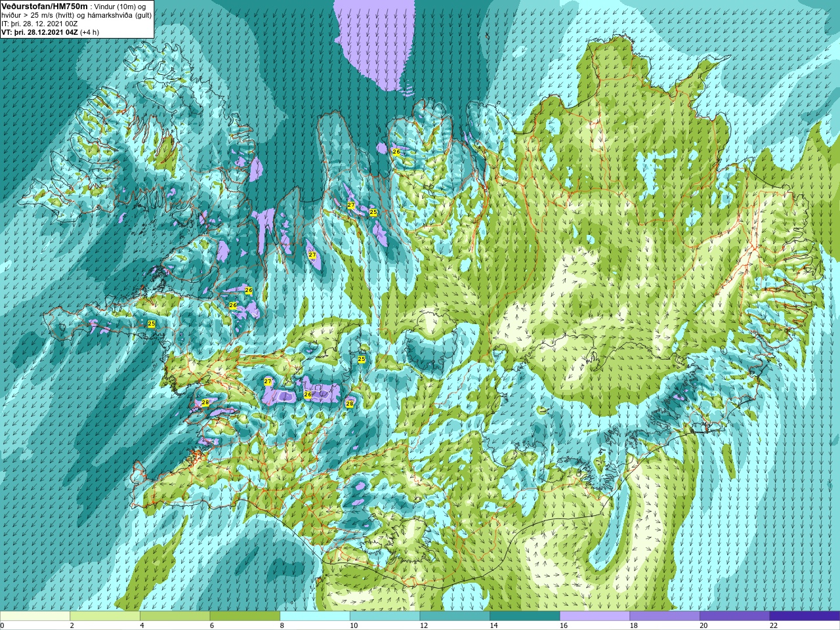Click the legend scale number 22

[x=774, y=625]
